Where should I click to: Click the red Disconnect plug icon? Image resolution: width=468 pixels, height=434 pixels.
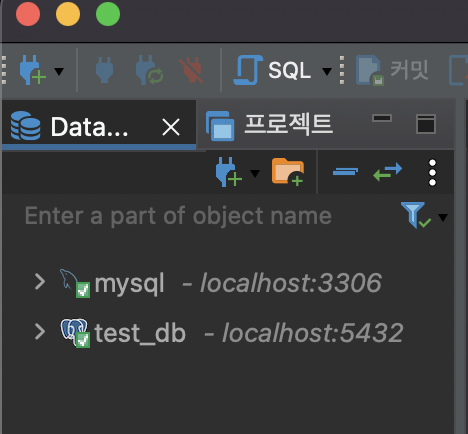[191, 70]
